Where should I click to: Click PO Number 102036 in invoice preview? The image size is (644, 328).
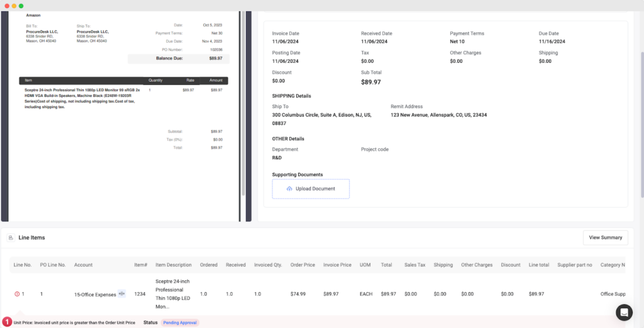[216, 50]
